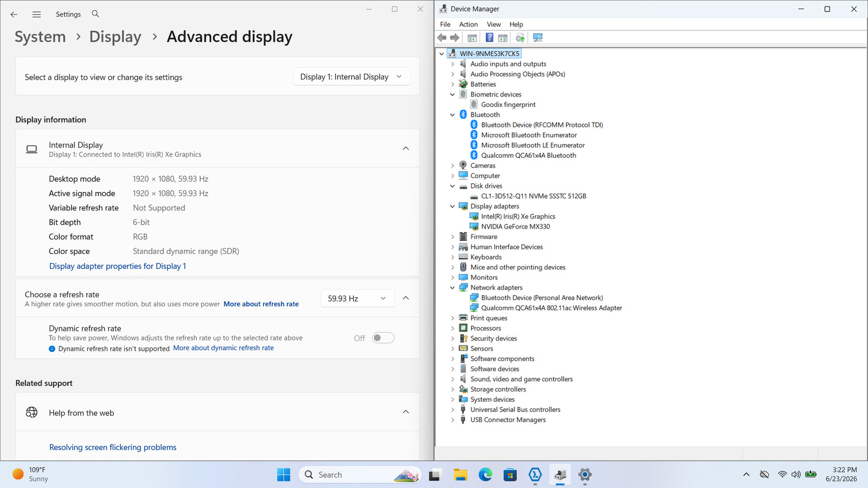868x488 pixels.
Task: Launch Microsoft Edge from taskbar
Action: (486, 475)
